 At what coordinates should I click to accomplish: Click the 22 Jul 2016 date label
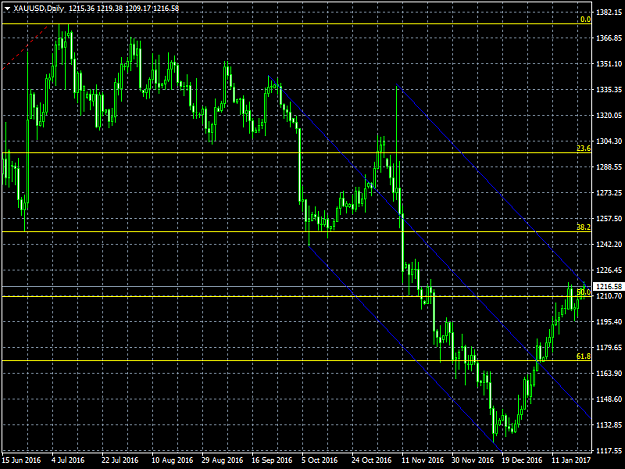[120, 460]
